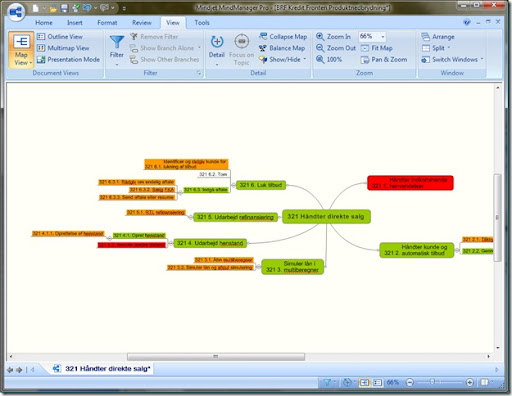Click Balance Map
The image size is (512, 396).
(x=282, y=48)
